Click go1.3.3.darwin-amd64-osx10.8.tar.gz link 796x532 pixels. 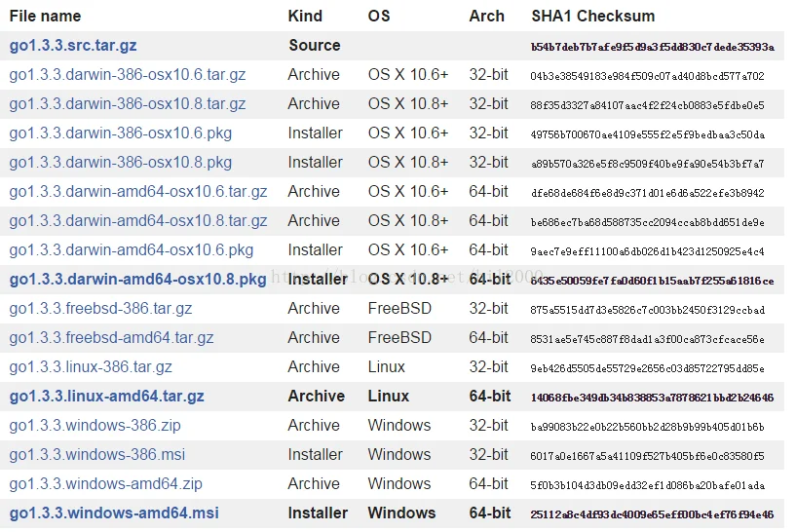tap(138, 221)
